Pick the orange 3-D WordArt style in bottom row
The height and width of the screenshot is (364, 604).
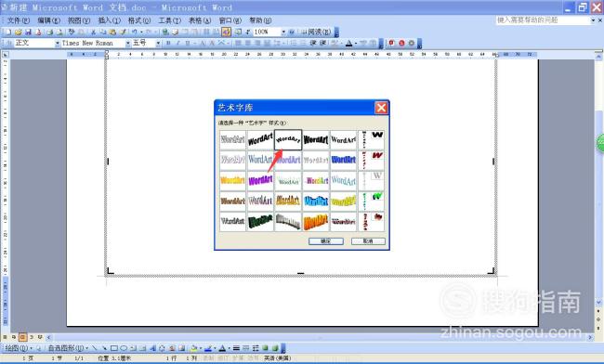click(316, 222)
